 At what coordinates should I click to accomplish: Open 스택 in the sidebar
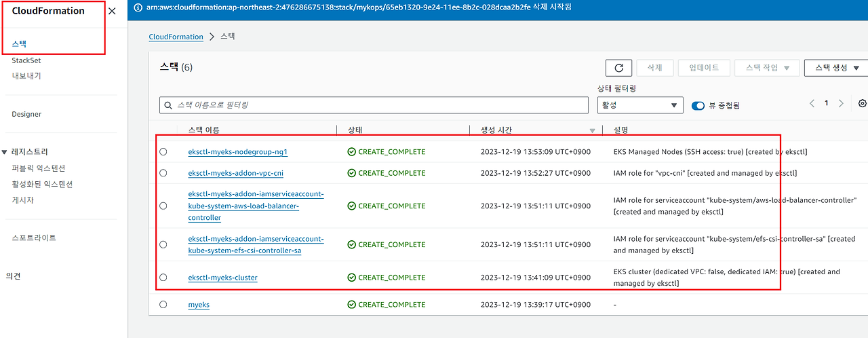19,44
